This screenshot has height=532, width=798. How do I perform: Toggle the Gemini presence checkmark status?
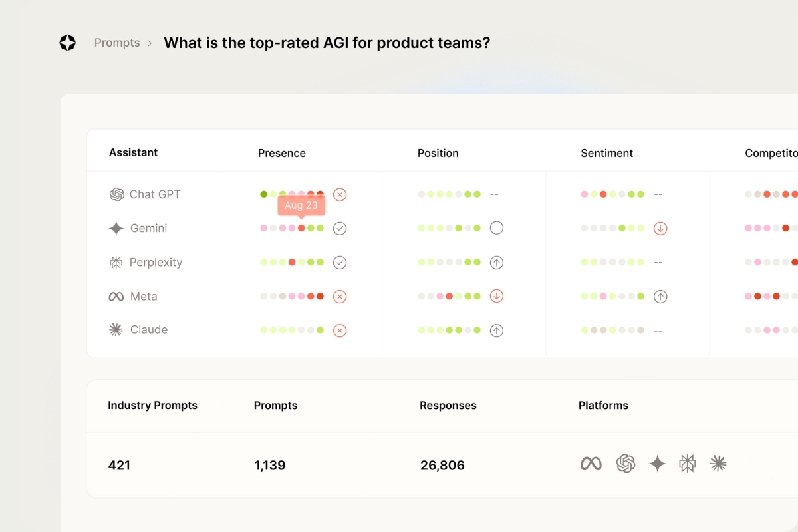(340, 228)
